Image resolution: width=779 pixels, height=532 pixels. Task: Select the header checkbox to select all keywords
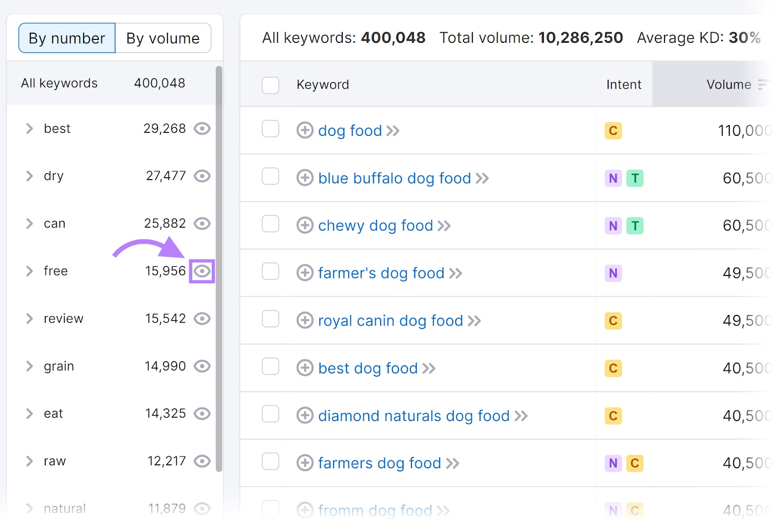click(x=270, y=85)
